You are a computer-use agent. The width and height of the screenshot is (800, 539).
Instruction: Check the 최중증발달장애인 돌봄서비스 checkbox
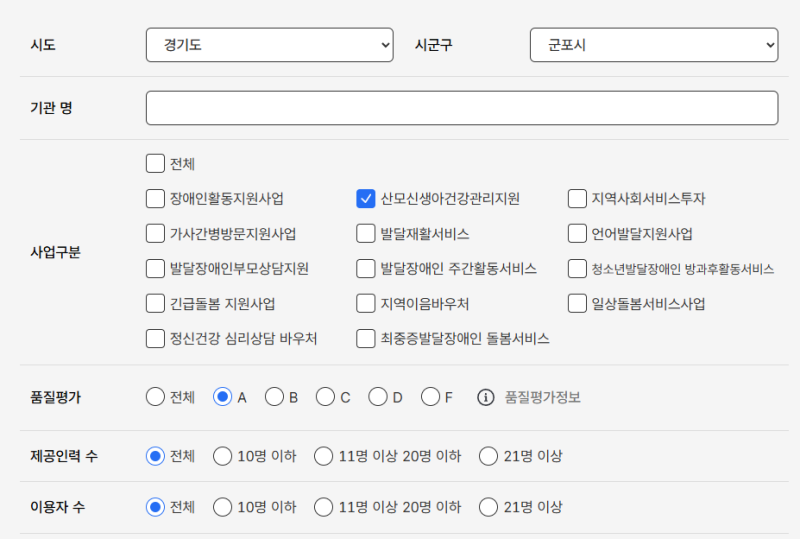[x=366, y=338]
